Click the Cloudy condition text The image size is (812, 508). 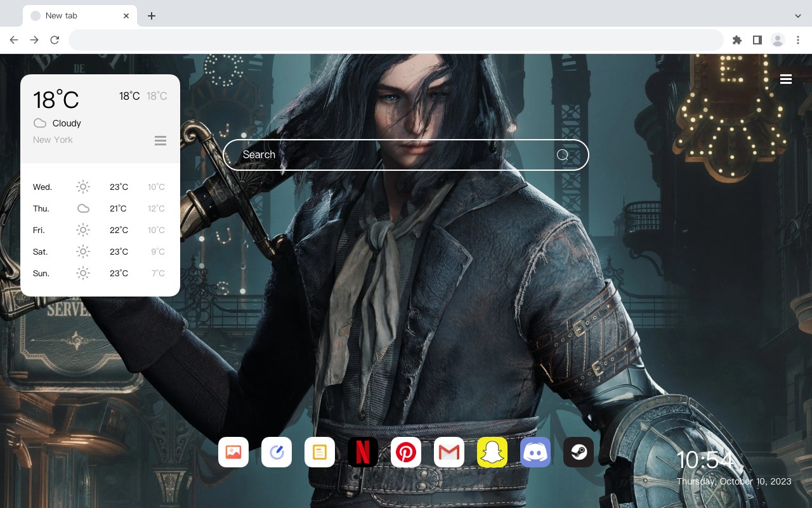coord(67,123)
